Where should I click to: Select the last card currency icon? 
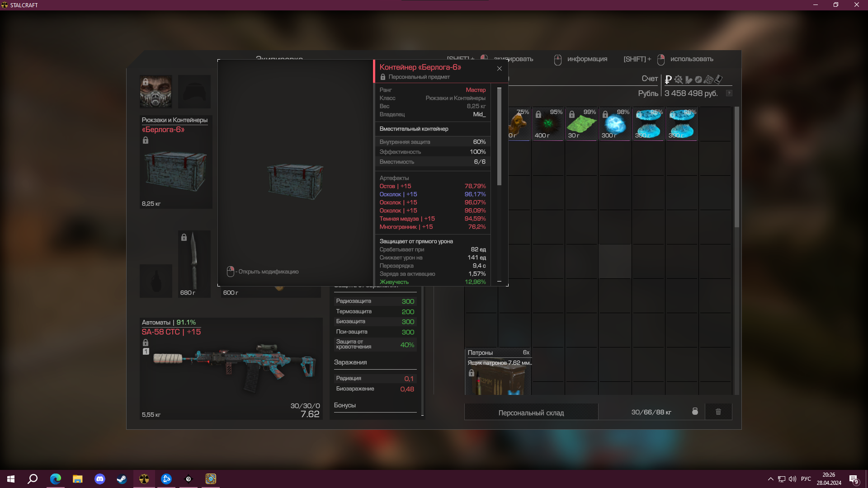718,80
